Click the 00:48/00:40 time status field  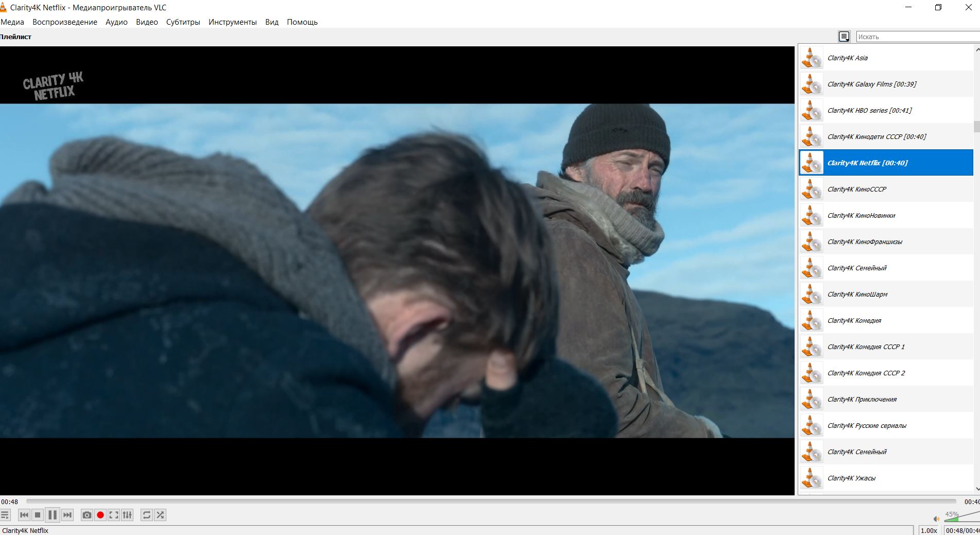(x=962, y=530)
